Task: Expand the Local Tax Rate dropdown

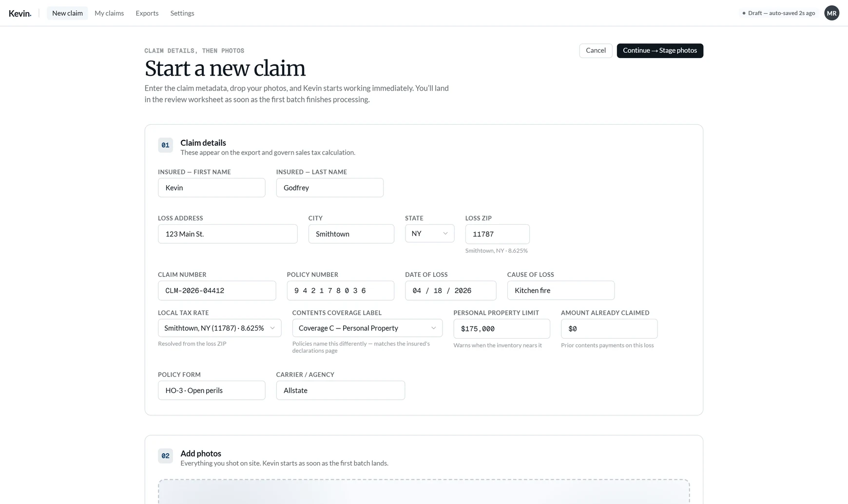Action: (x=219, y=328)
